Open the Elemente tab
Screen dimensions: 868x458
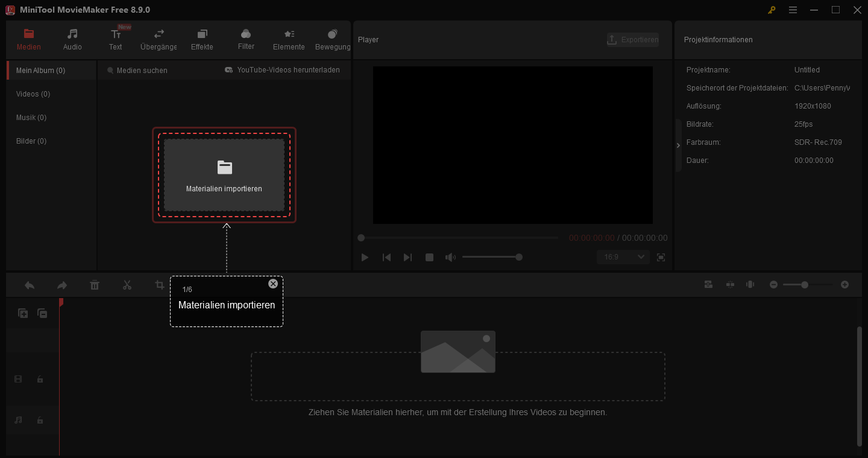pos(289,40)
